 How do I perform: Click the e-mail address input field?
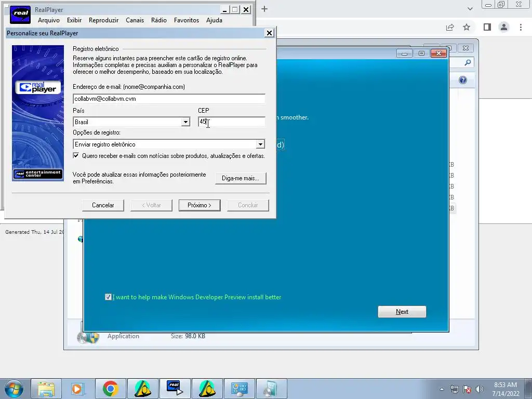pyautogui.click(x=169, y=99)
